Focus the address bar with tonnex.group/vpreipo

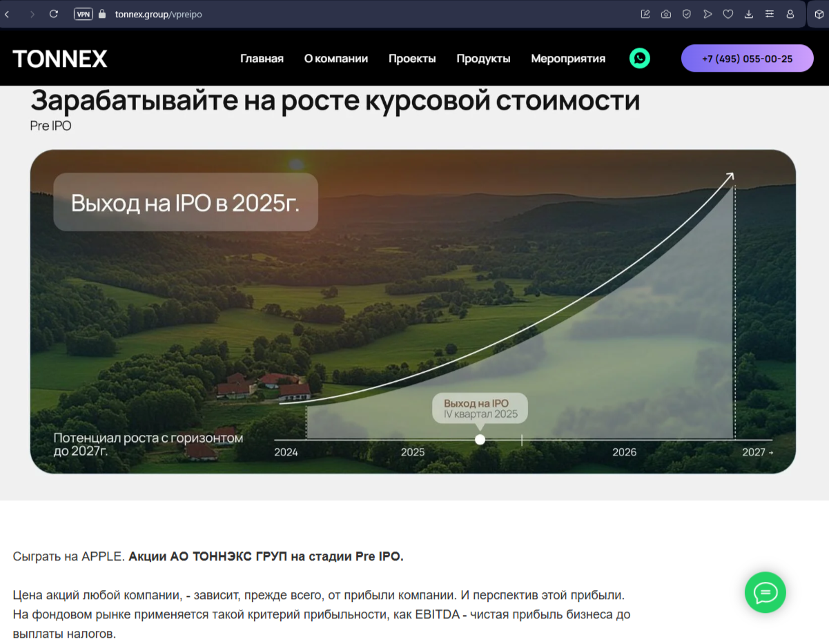click(x=159, y=14)
